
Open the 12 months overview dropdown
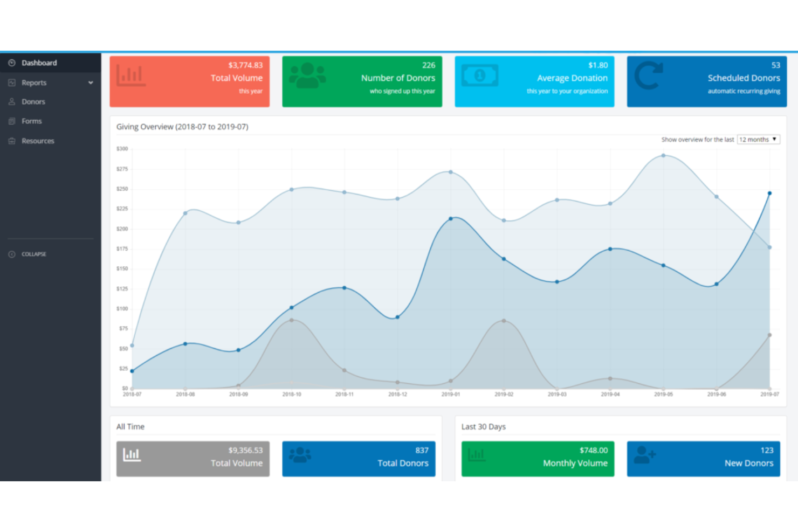tap(758, 139)
